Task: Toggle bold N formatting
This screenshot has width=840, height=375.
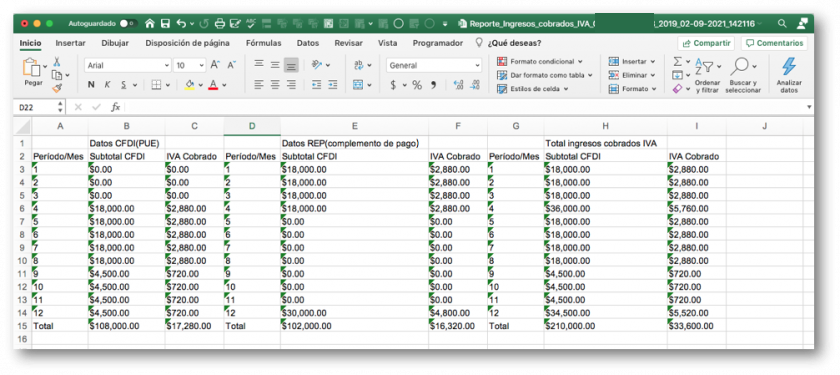Action: (x=91, y=85)
